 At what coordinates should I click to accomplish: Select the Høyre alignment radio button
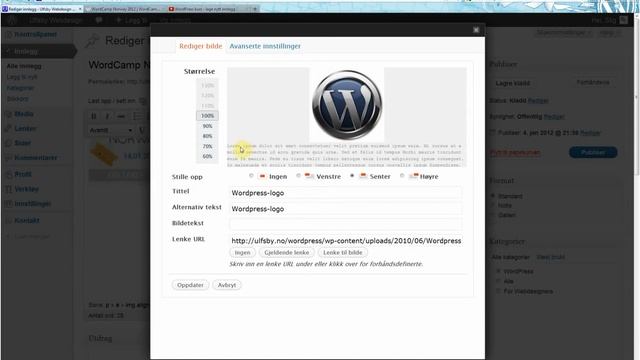402,176
